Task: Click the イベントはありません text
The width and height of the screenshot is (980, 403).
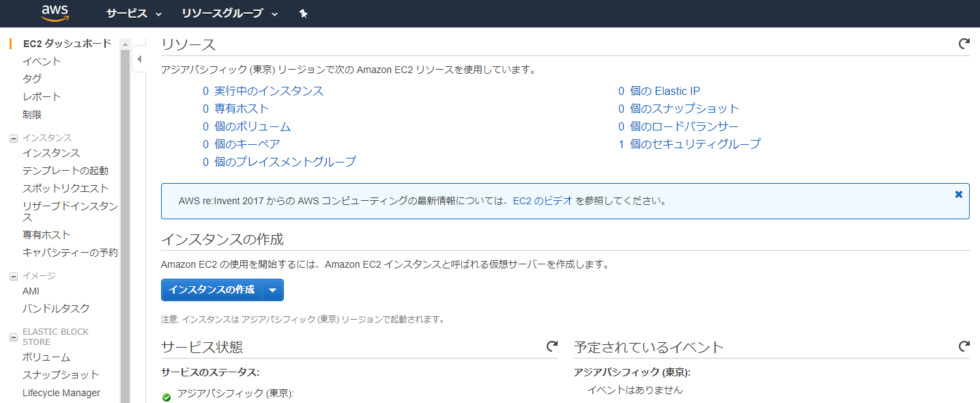Action: pos(635,390)
